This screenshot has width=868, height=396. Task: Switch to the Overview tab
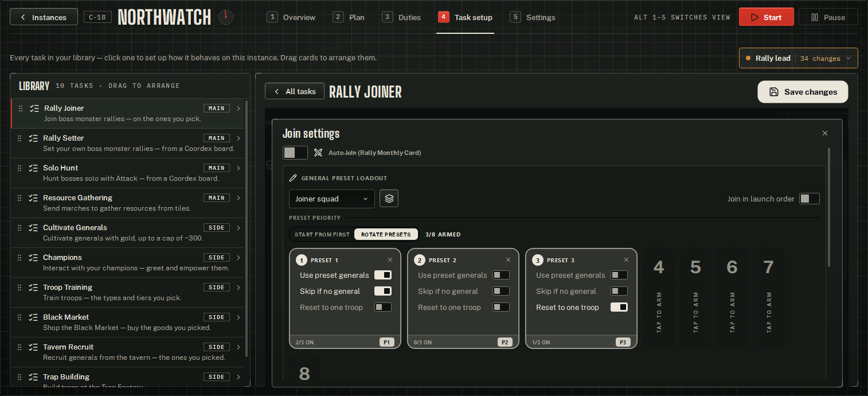(291, 17)
